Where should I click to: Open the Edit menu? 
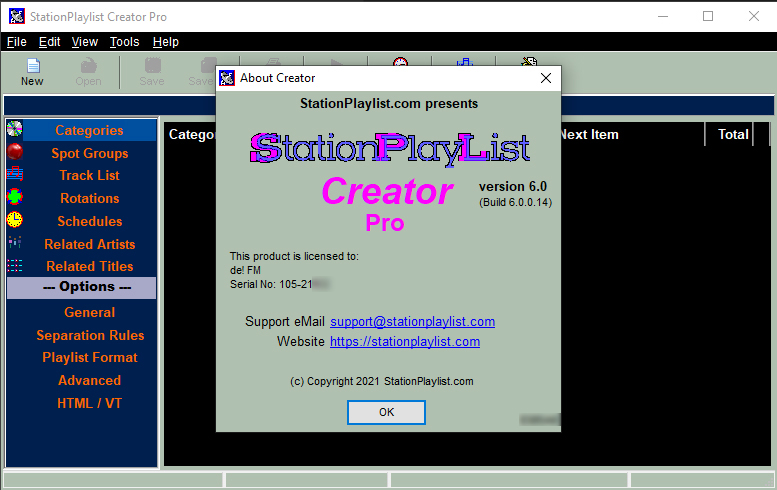tap(50, 42)
